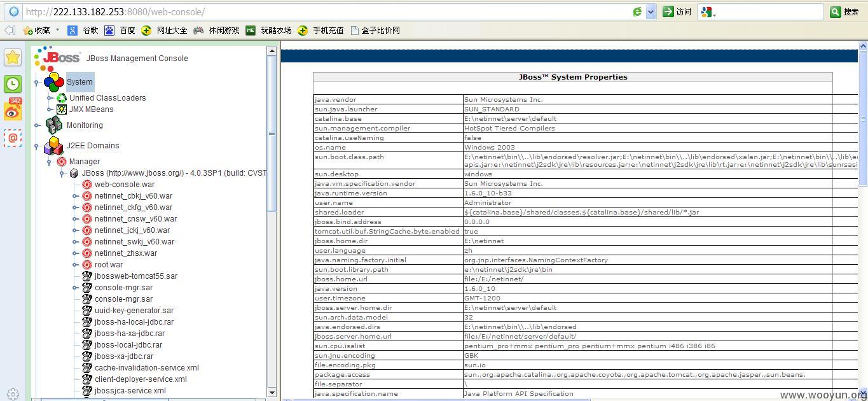Open the address bar history dropdown

(x=651, y=11)
